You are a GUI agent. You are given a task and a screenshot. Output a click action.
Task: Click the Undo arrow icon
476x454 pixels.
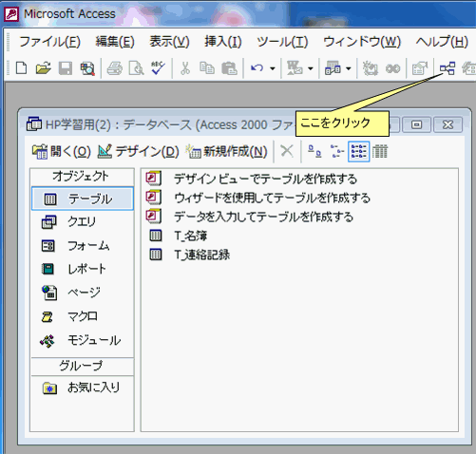pyautogui.click(x=257, y=68)
